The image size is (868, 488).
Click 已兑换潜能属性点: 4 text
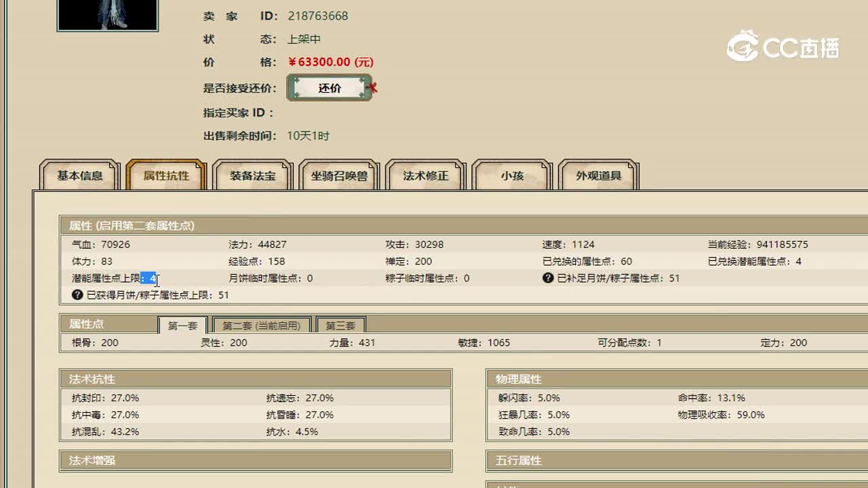(755, 261)
